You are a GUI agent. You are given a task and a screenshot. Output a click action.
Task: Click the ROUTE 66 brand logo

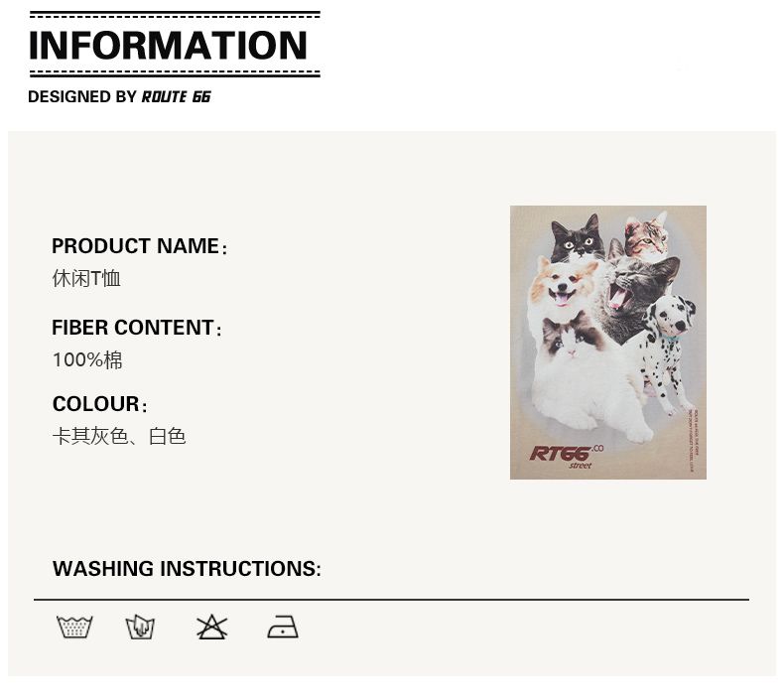coord(176,97)
